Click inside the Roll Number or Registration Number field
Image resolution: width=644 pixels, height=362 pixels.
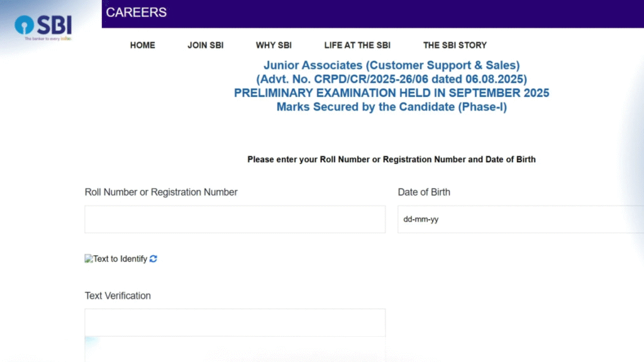(235, 219)
